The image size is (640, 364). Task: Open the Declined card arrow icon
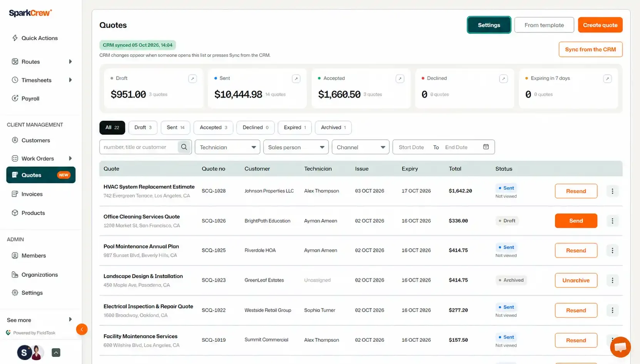pyautogui.click(x=503, y=78)
